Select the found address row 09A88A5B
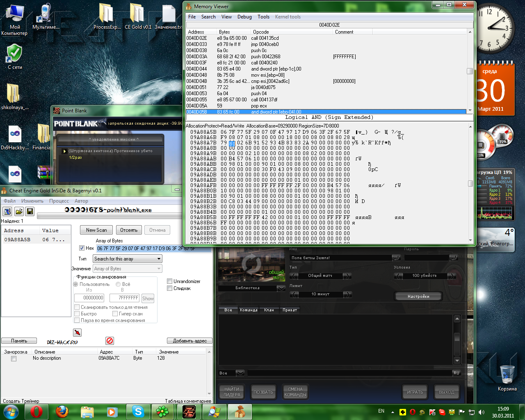This screenshot has height=420, width=525. tap(36, 240)
